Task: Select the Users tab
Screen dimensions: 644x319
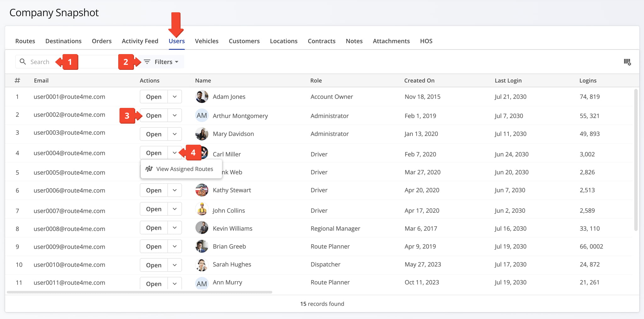Action: click(x=177, y=41)
